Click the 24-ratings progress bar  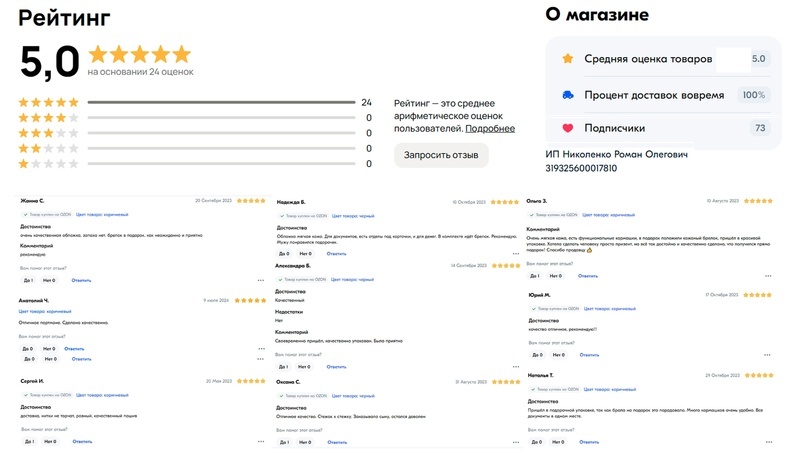[221, 102]
